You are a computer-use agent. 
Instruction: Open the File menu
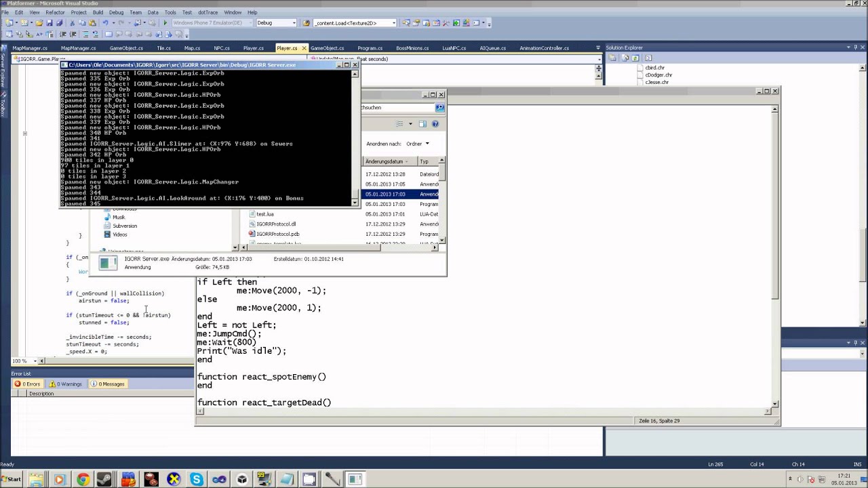coord(5,12)
